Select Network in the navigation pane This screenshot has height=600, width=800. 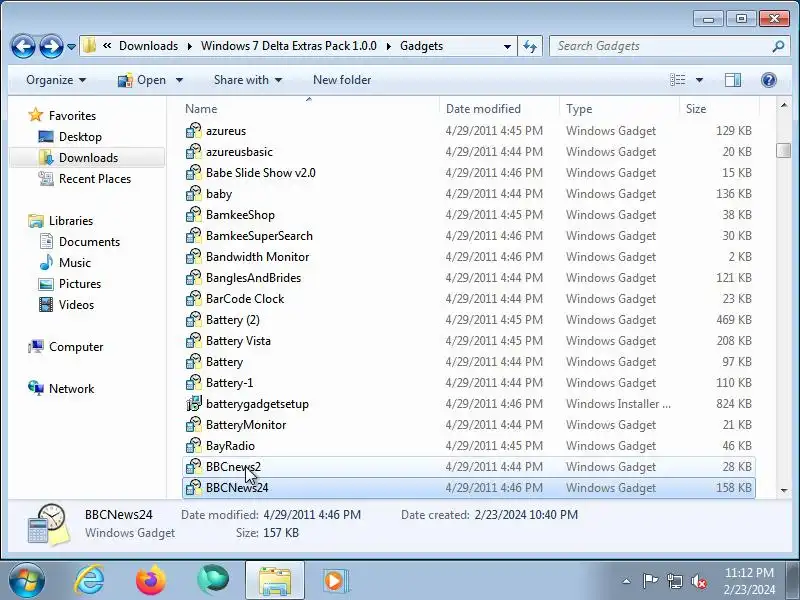(x=71, y=388)
